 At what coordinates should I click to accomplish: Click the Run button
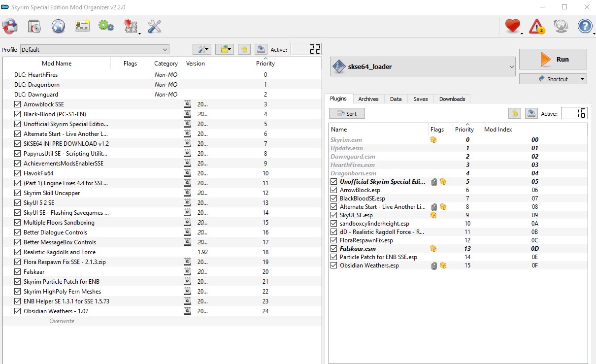point(553,59)
